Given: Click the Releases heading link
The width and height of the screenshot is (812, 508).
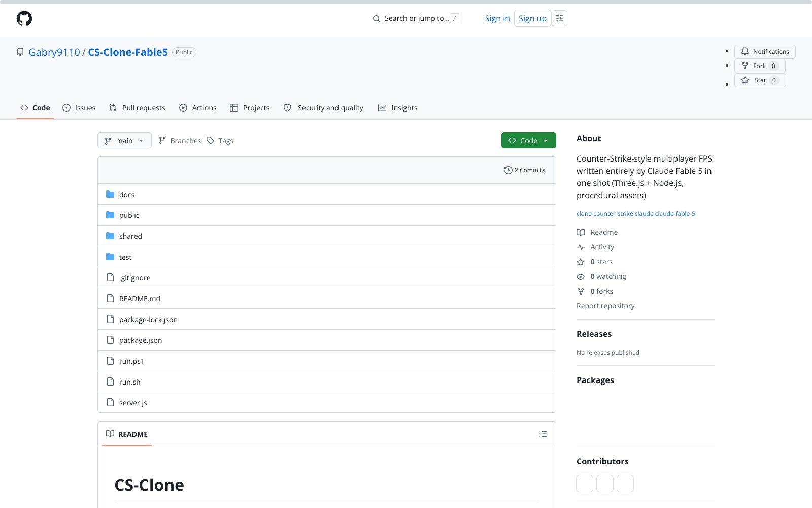Looking at the screenshot, I should 594,334.
